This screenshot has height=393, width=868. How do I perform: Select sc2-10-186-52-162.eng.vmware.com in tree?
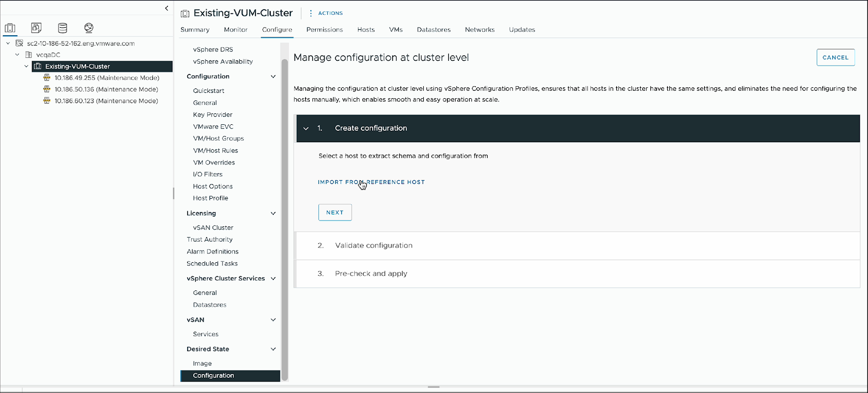coord(81,43)
